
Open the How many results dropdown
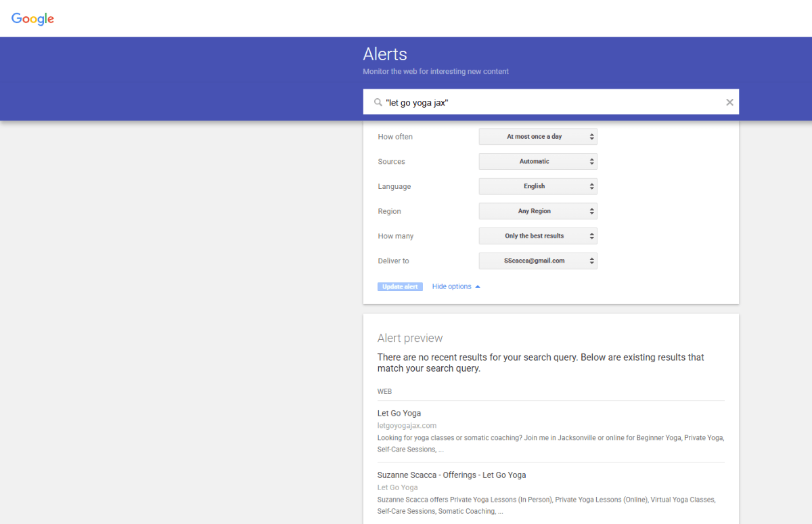click(x=538, y=236)
